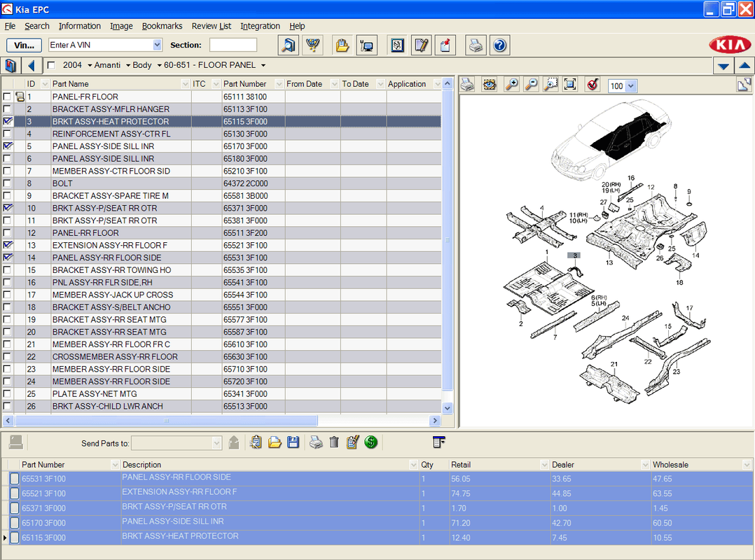Open the Part Name column filter arrow
Viewport: 755px width, 560px height.
(186, 84)
